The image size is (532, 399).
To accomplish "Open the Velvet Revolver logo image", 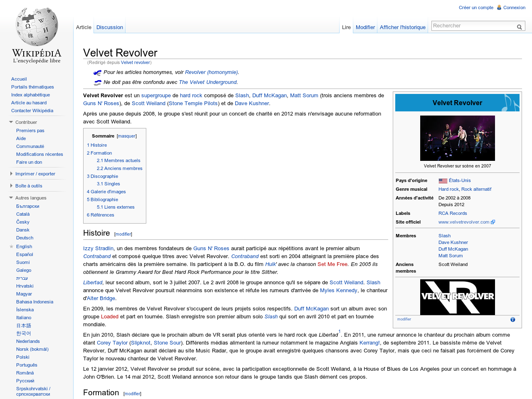I will [457, 297].
